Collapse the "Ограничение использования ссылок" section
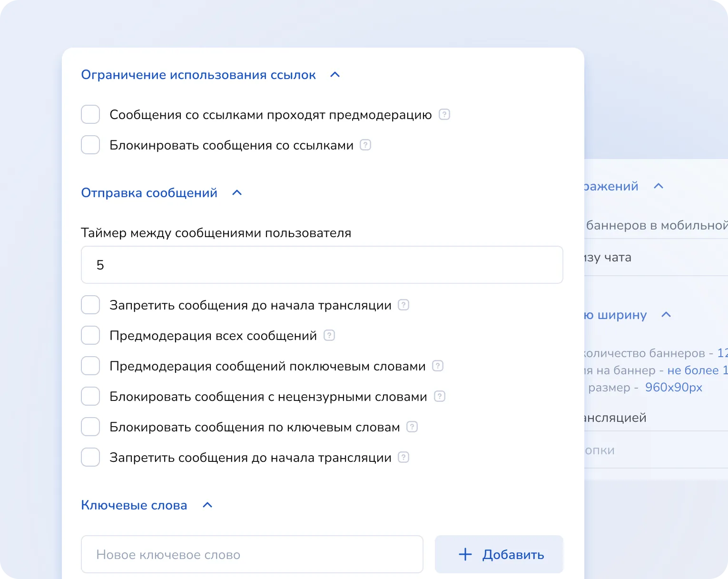 [x=335, y=75]
